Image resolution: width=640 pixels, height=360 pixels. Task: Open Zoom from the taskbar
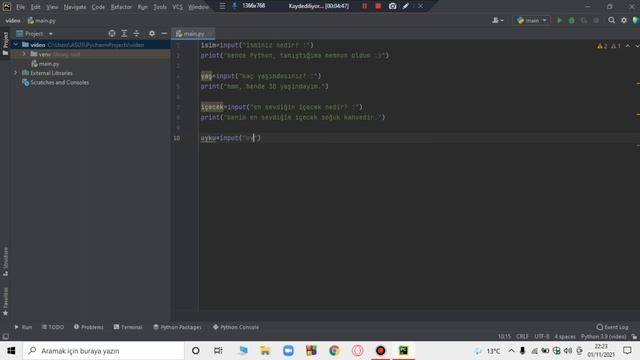288,351
